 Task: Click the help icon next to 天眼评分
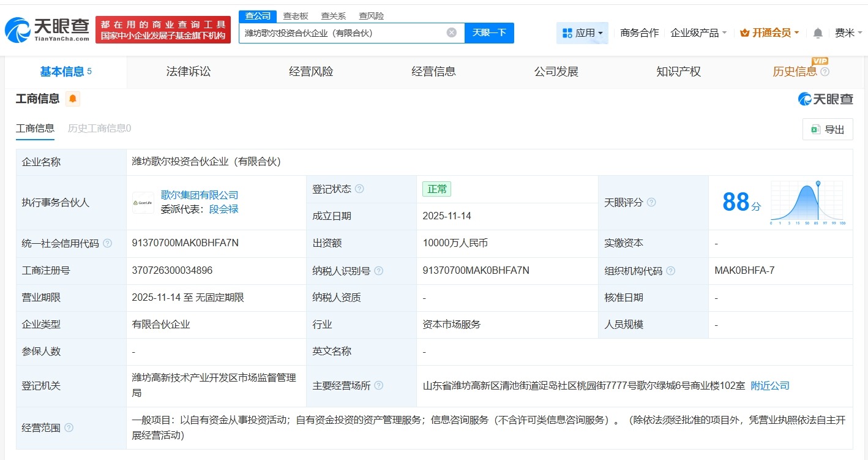tap(651, 203)
